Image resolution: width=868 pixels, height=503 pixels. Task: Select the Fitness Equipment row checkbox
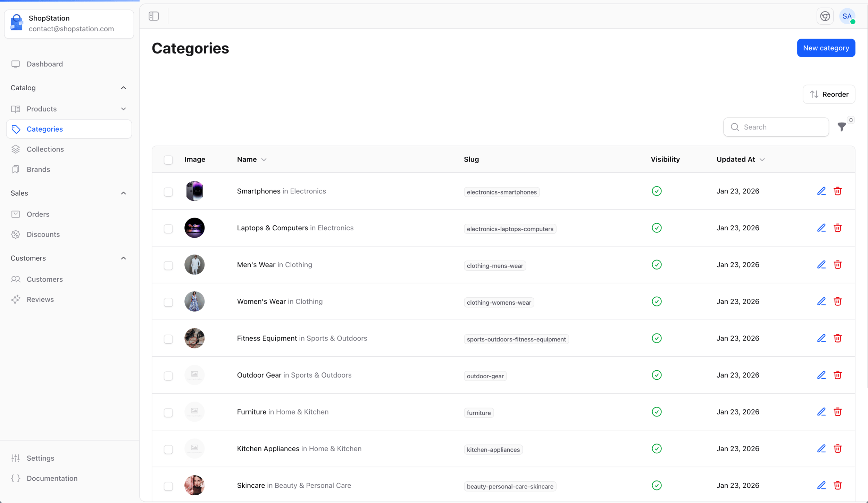coord(168,339)
